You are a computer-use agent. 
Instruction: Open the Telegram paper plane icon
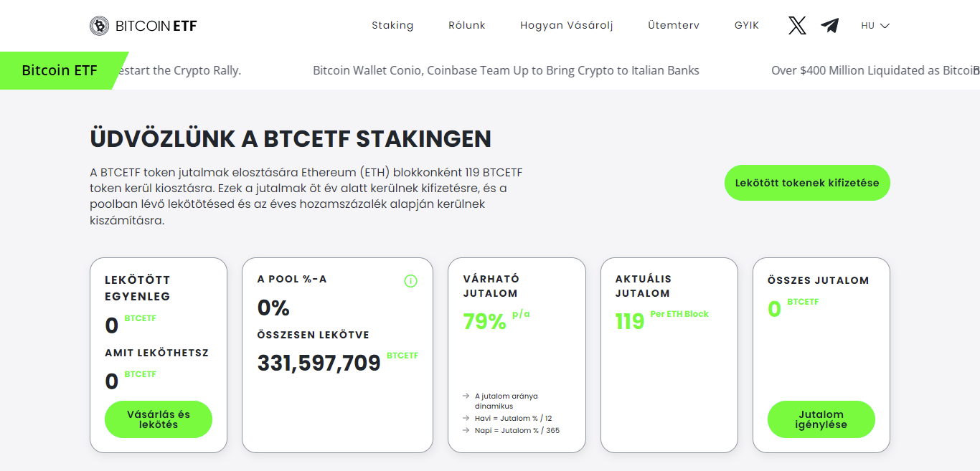pos(830,26)
